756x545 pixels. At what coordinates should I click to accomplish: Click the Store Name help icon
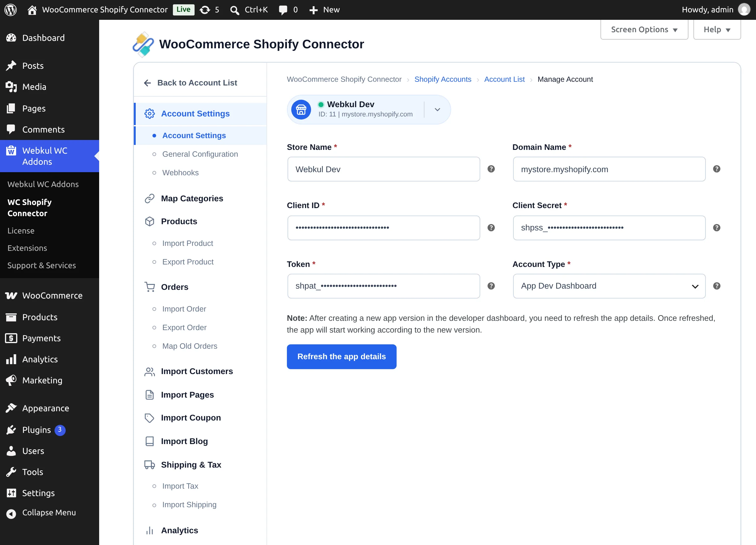pos(491,169)
